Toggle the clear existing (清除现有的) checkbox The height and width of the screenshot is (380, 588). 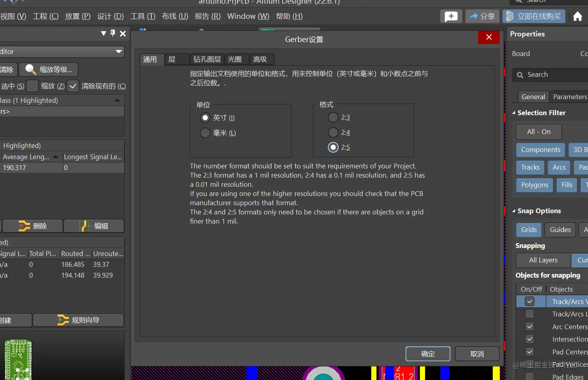[72, 86]
